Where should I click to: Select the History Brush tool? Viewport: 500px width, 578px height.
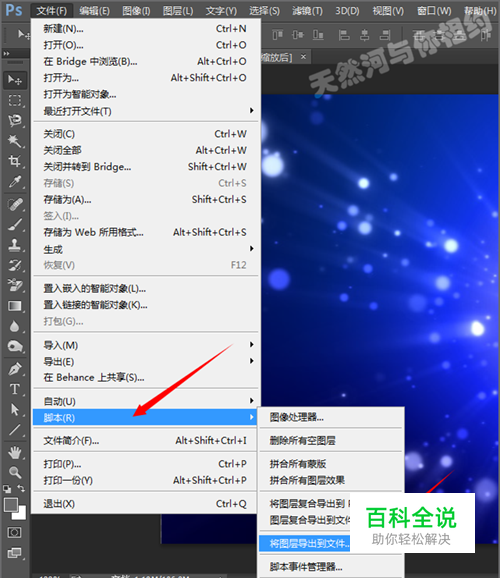[x=15, y=265]
